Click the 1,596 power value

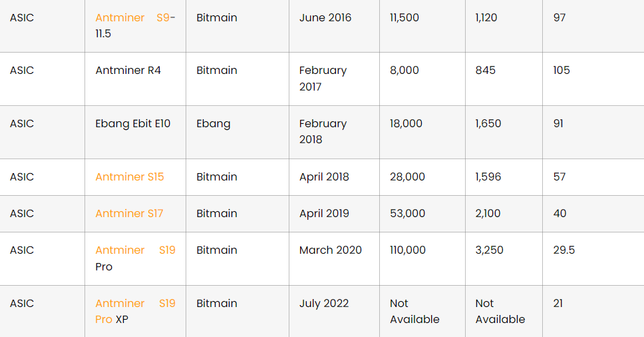tap(488, 177)
